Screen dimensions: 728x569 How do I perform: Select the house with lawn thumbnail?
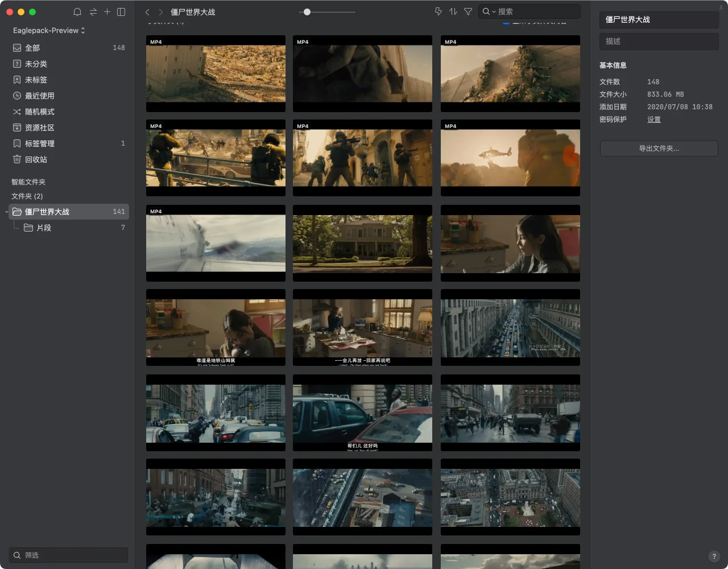[362, 243]
